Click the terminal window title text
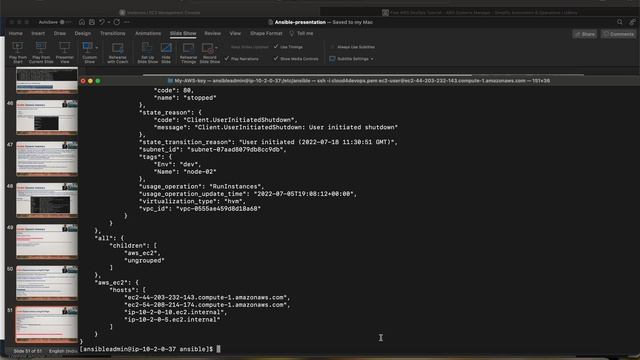Image resolution: width=640 pixels, height=360 pixels. click(x=362, y=81)
